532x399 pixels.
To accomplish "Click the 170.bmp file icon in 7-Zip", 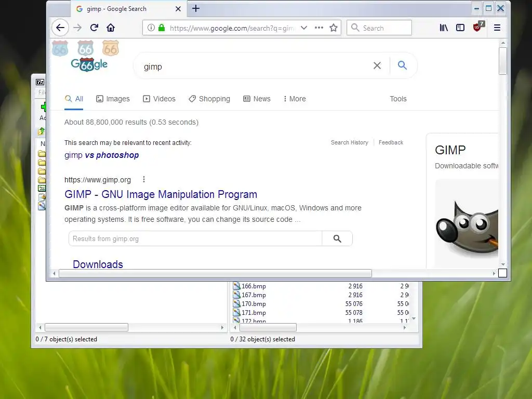I will 236,303.
